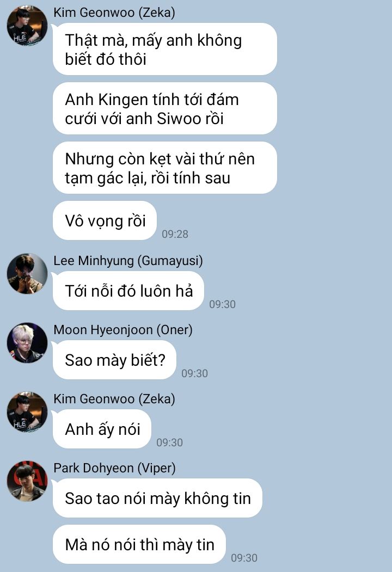Viewport: 392px width, 572px height.
Task: Tap Kim Geonwoo (Zeka) top avatar
Action: pyautogui.click(x=27, y=26)
